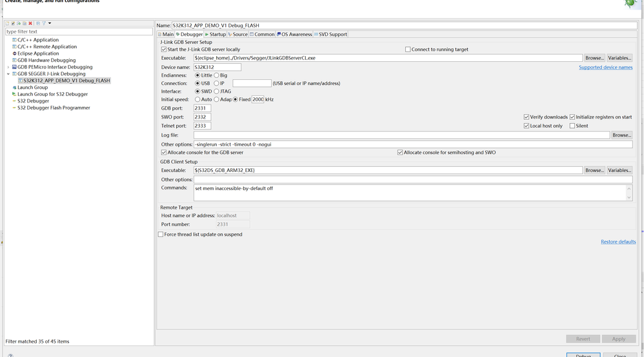Open the Common tab
644x357 pixels.
pos(262,34)
